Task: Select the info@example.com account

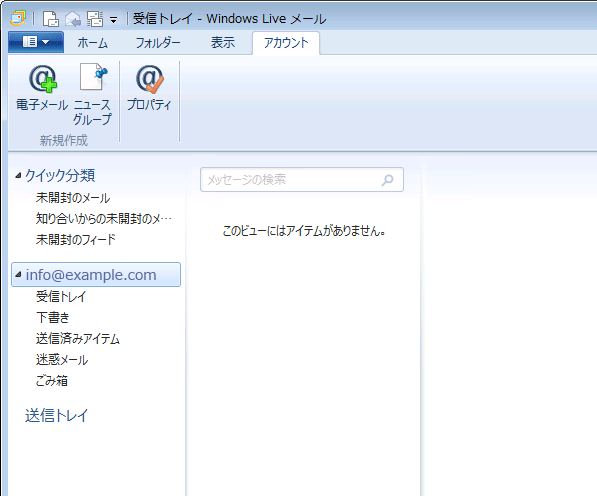Action: 96,274
